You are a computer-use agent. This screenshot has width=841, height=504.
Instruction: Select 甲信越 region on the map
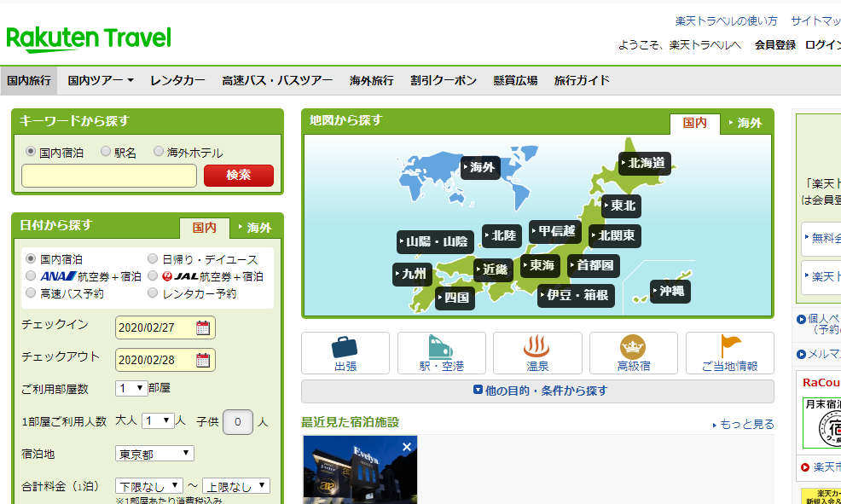[555, 232]
